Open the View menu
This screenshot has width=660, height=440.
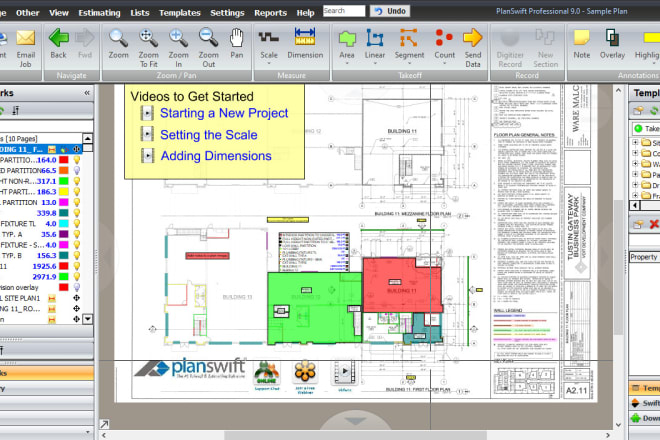coord(59,13)
